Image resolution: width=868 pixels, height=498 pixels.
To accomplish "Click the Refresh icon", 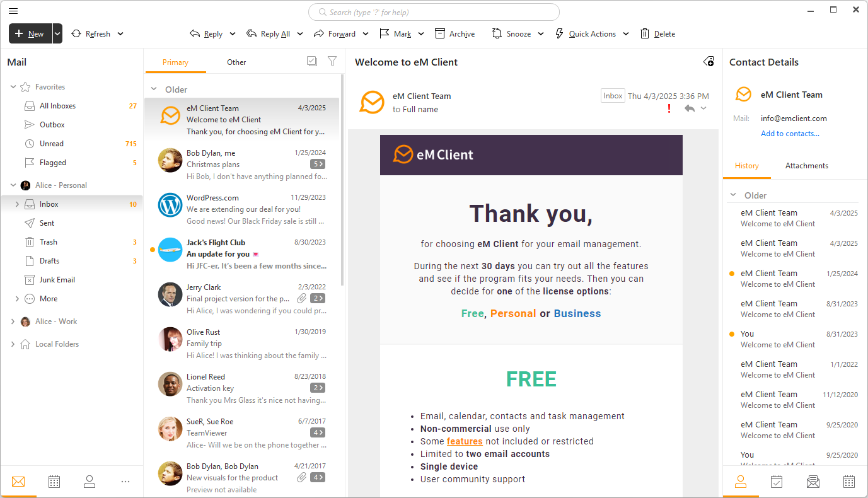I will (x=76, y=34).
